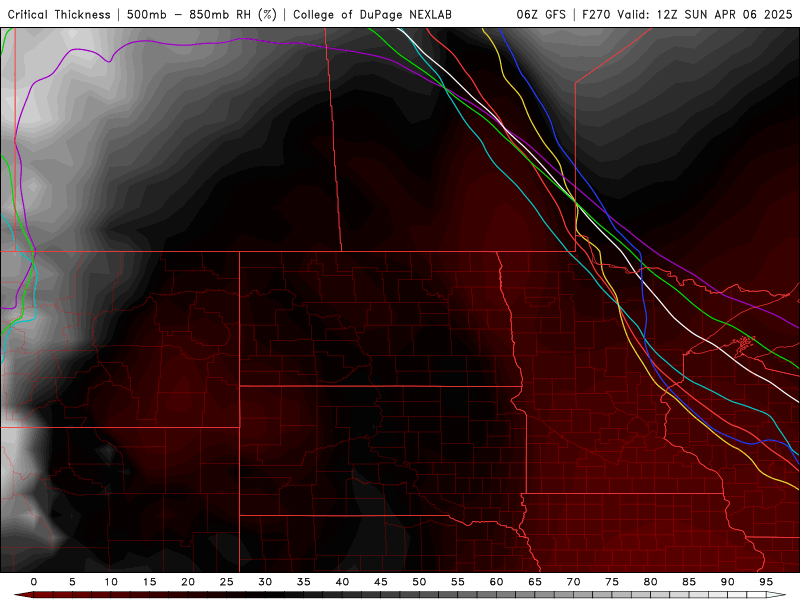The height and width of the screenshot is (600, 800).
Task: Click the 55 label on the color scale
Action: coord(458,582)
